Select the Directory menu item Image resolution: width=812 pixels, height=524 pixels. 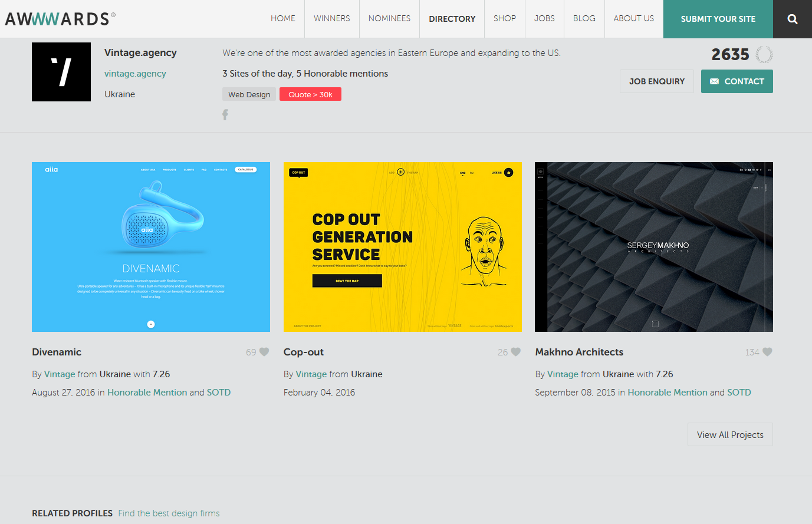[452, 19]
